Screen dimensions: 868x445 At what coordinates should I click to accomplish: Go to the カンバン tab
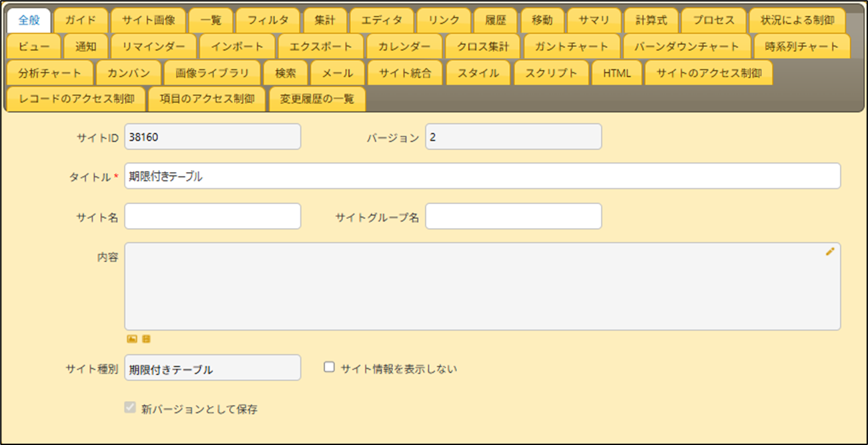128,73
